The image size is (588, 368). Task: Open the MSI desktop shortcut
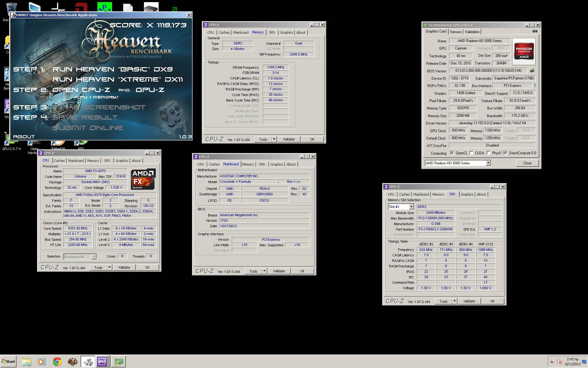81,146
